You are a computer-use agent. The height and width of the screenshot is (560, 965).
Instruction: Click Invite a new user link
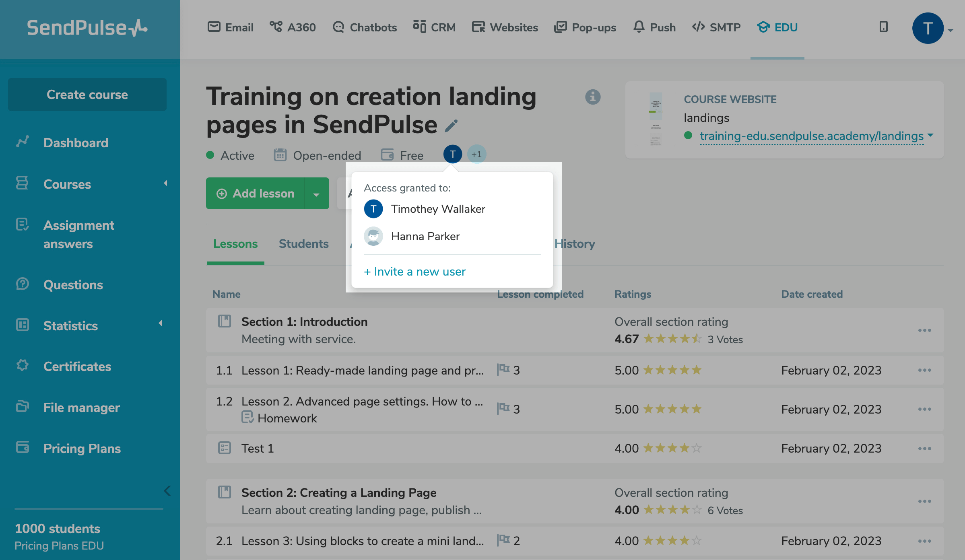pos(414,272)
